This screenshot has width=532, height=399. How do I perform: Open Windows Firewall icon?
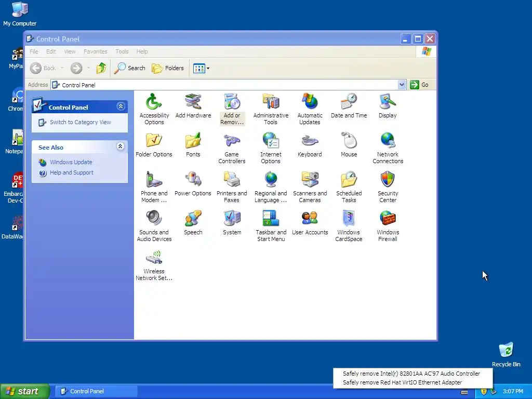click(388, 226)
